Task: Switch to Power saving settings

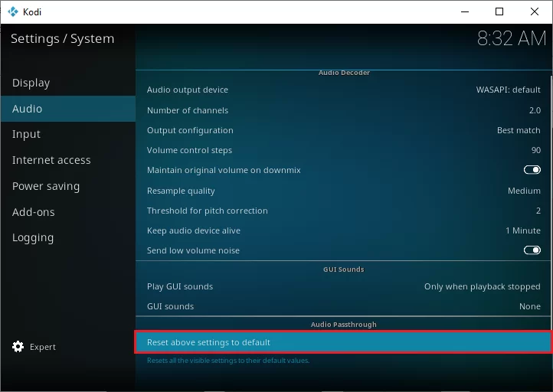Action: (x=68, y=186)
